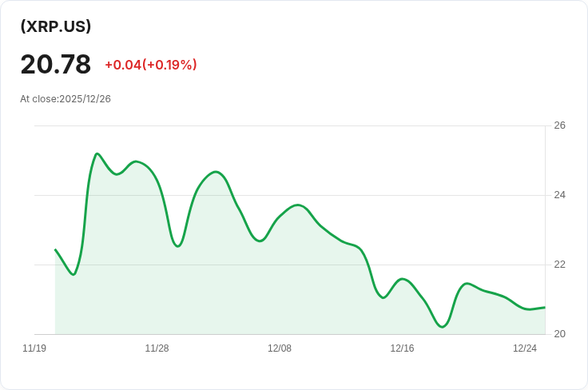Click the +0.04(+0.19%) price change text
The height and width of the screenshot is (390, 588).
pos(150,65)
